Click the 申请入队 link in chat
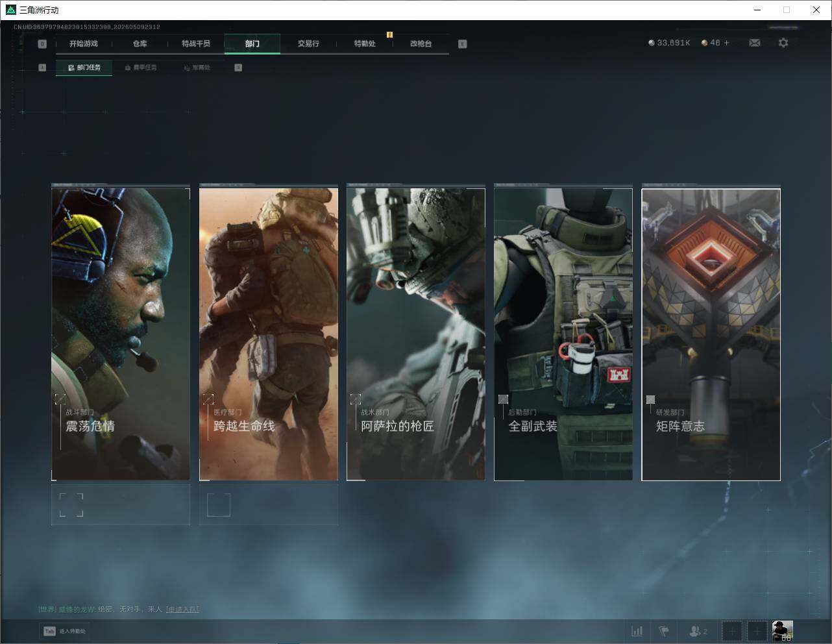 coord(182,610)
